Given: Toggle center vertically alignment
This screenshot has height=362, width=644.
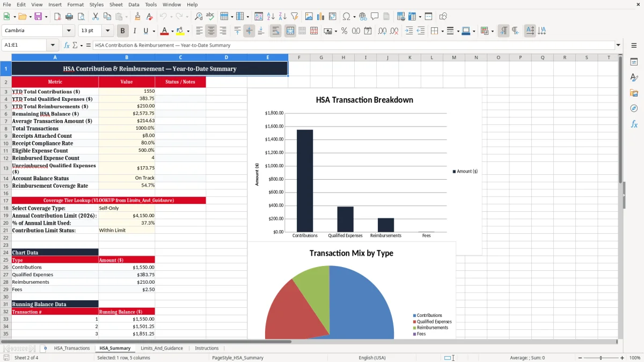Looking at the screenshot, I should [x=249, y=31].
